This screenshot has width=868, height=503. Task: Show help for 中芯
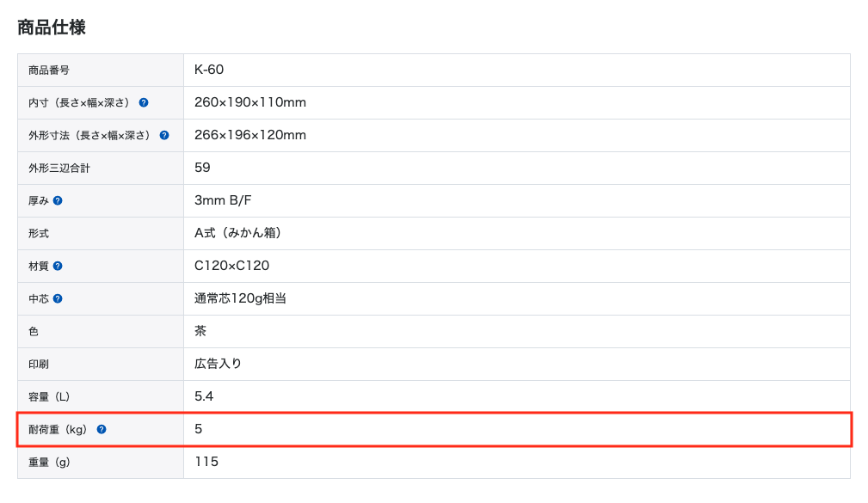tap(58, 298)
